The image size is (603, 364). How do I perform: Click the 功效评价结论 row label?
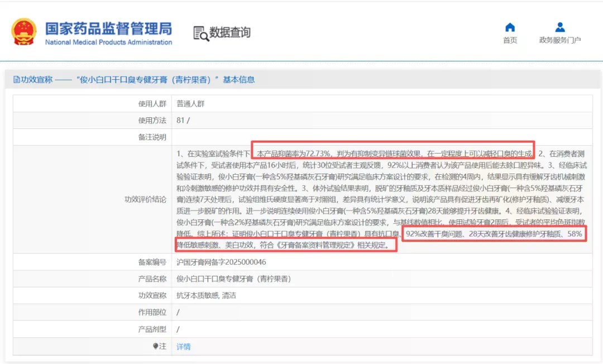click(145, 199)
